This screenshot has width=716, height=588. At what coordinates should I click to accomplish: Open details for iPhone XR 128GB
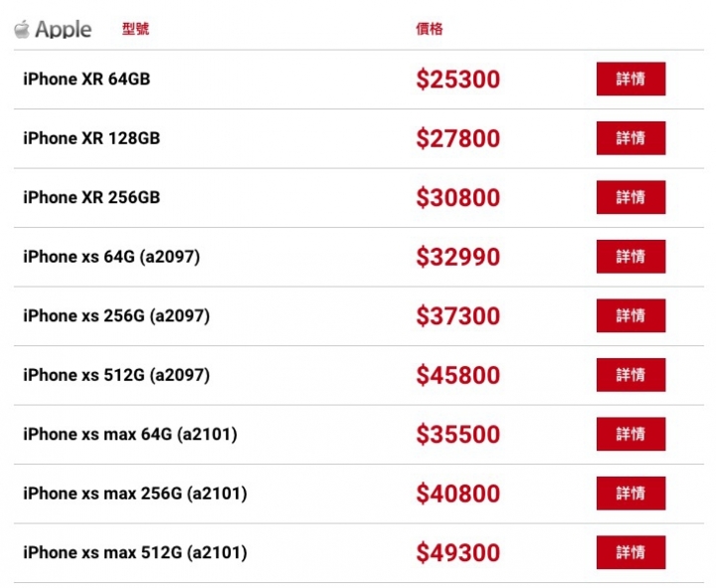click(x=630, y=138)
